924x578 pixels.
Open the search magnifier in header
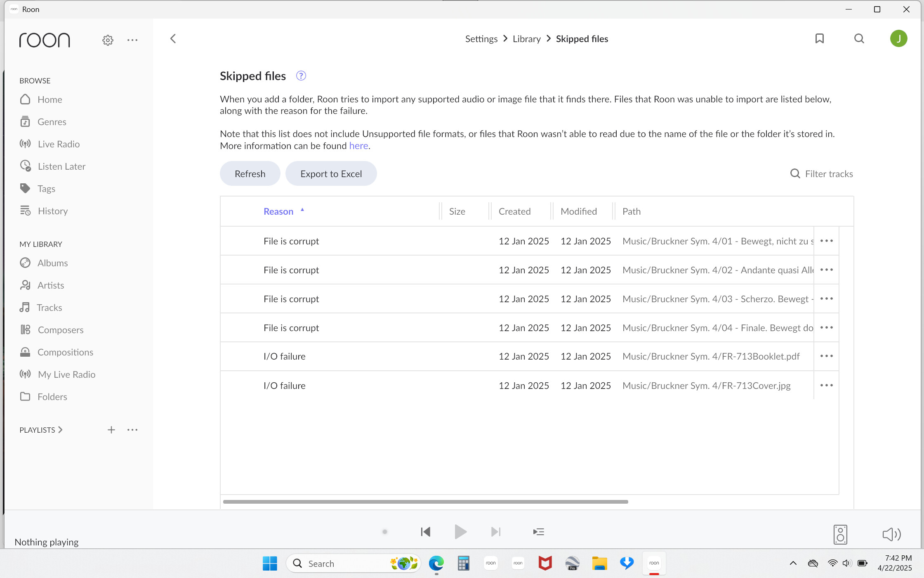859,39
